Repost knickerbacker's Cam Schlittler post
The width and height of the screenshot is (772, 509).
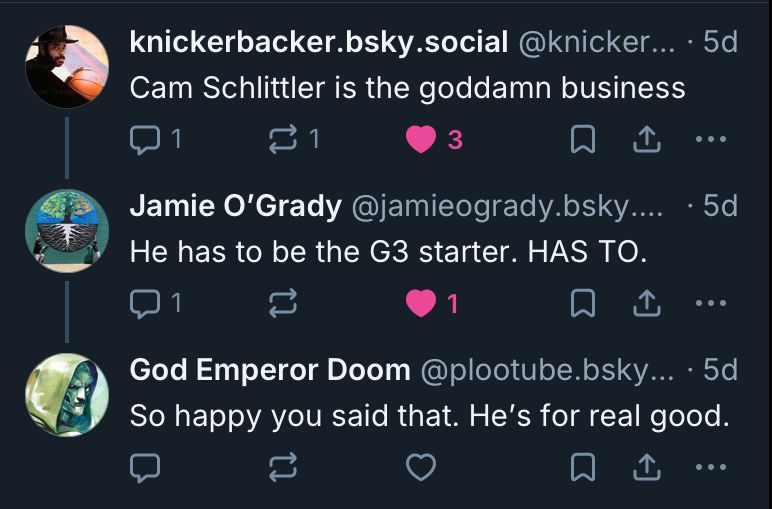(x=283, y=140)
